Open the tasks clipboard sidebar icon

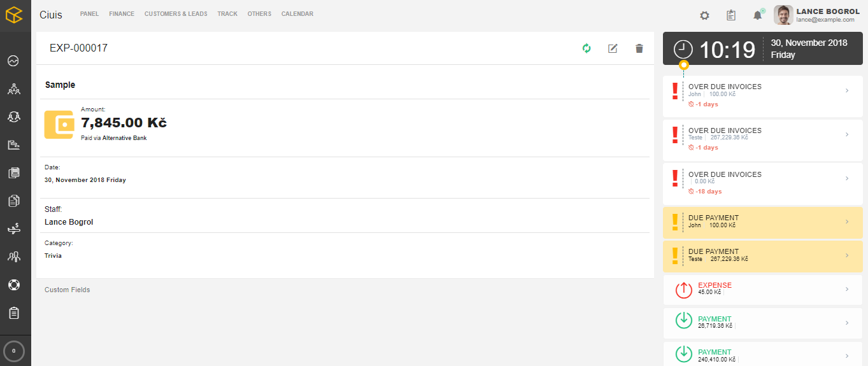(x=13, y=313)
